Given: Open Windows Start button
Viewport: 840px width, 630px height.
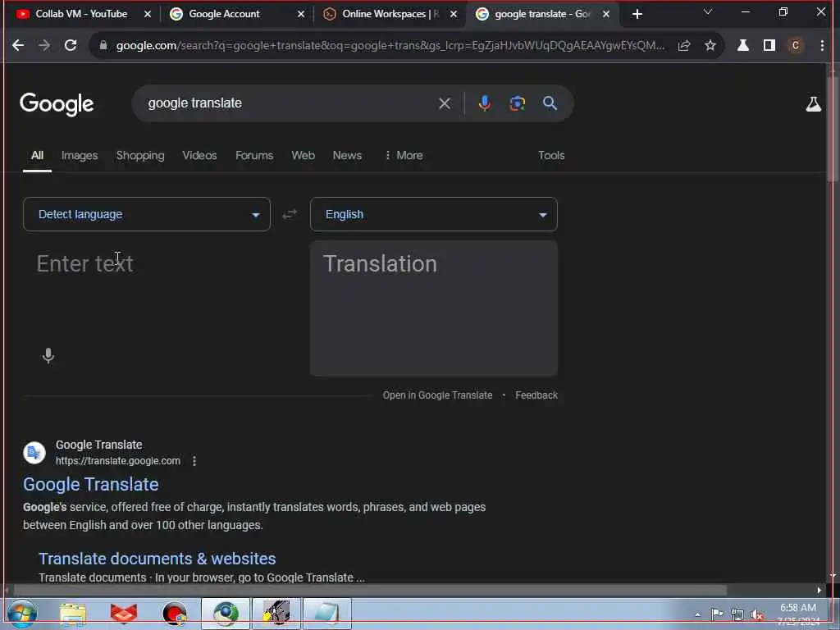Looking at the screenshot, I should [22, 614].
